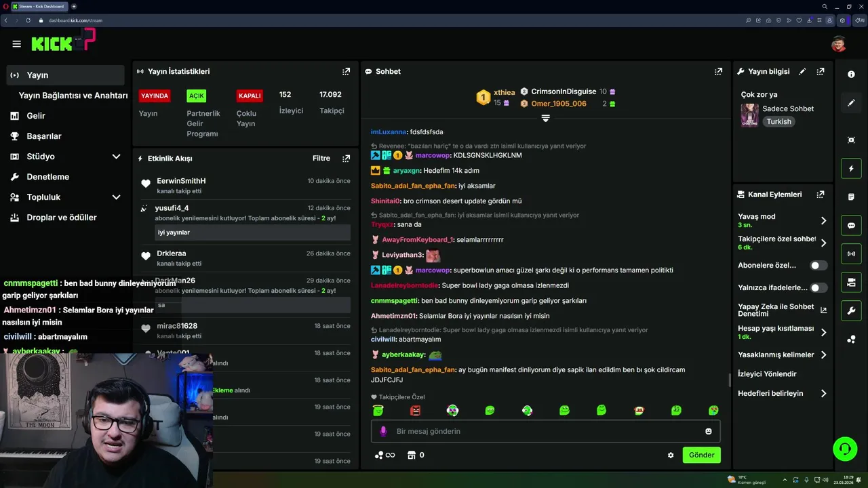
Task: Click the server layout icon in right rail
Action: click(851, 283)
